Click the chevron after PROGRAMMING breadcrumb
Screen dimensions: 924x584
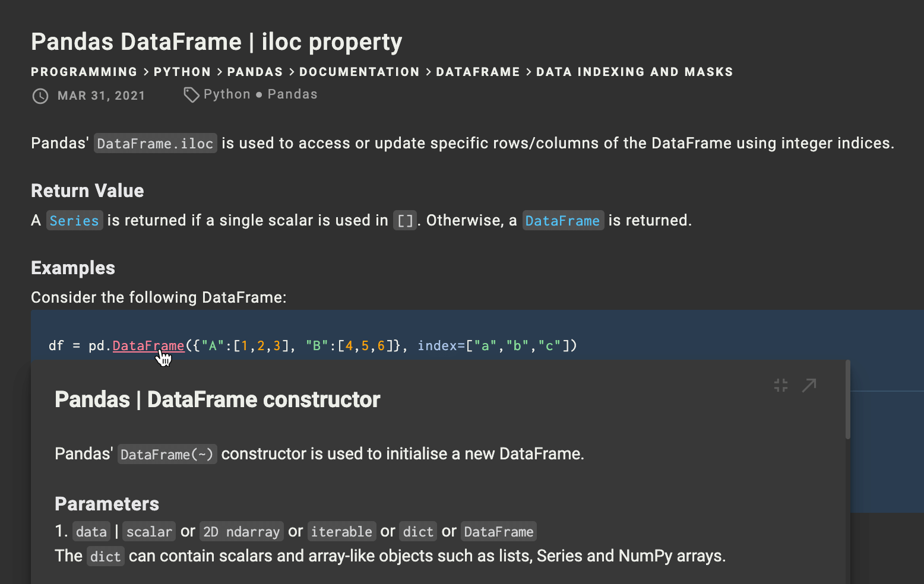coord(145,72)
